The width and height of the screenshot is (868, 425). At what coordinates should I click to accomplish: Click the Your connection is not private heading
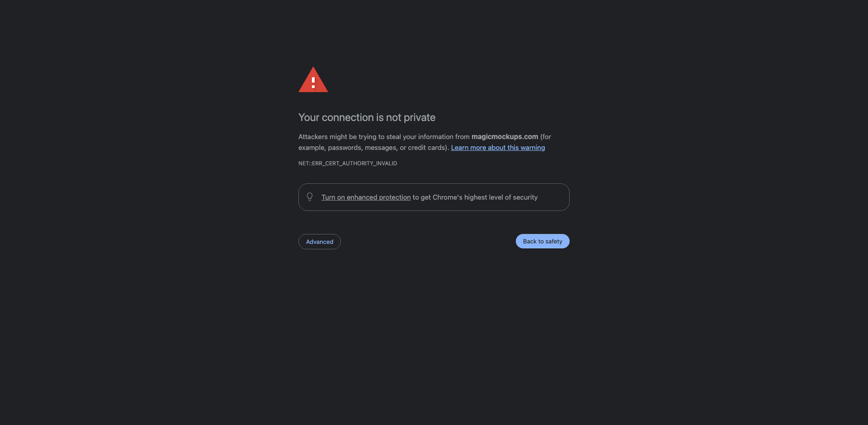367,118
